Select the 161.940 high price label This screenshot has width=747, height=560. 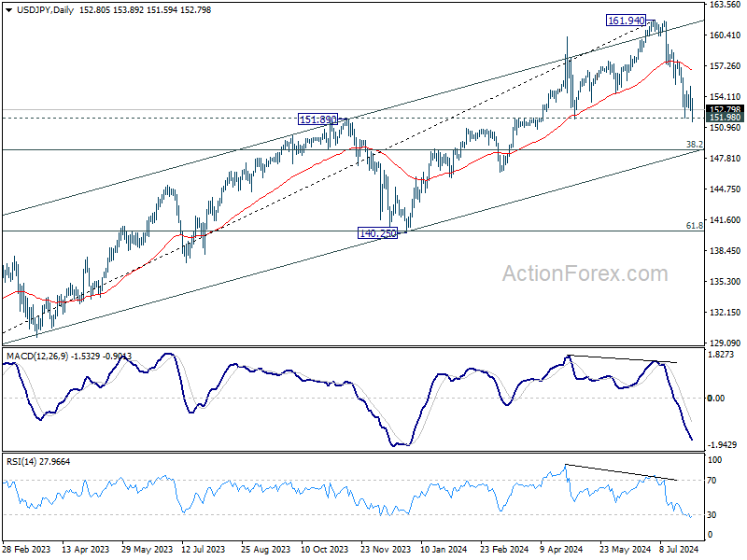tap(626, 21)
